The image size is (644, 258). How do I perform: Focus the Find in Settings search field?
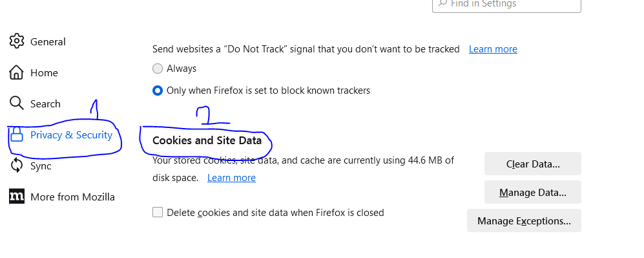point(506,5)
